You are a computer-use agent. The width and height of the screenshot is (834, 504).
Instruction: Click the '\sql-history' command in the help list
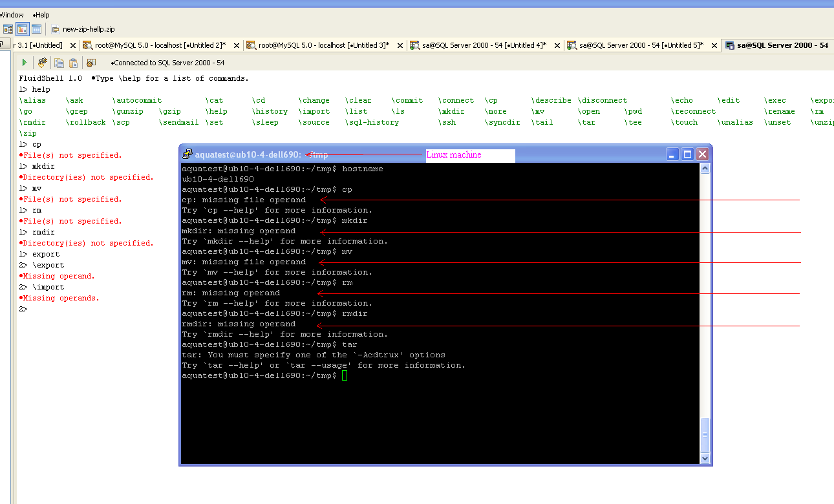(x=372, y=122)
